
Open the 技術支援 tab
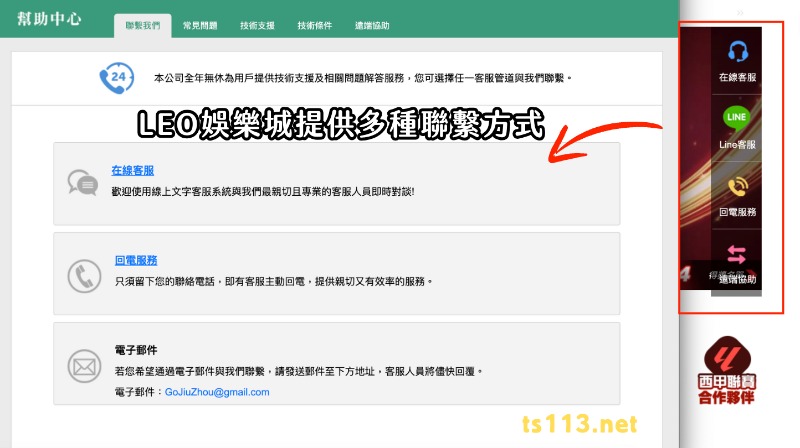257,26
